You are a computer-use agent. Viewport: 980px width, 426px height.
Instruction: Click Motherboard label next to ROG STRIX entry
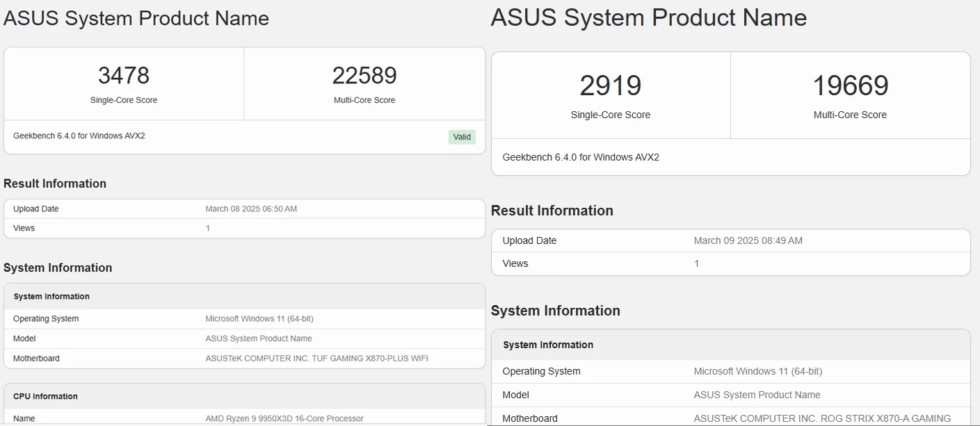pyautogui.click(x=530, y=418)
